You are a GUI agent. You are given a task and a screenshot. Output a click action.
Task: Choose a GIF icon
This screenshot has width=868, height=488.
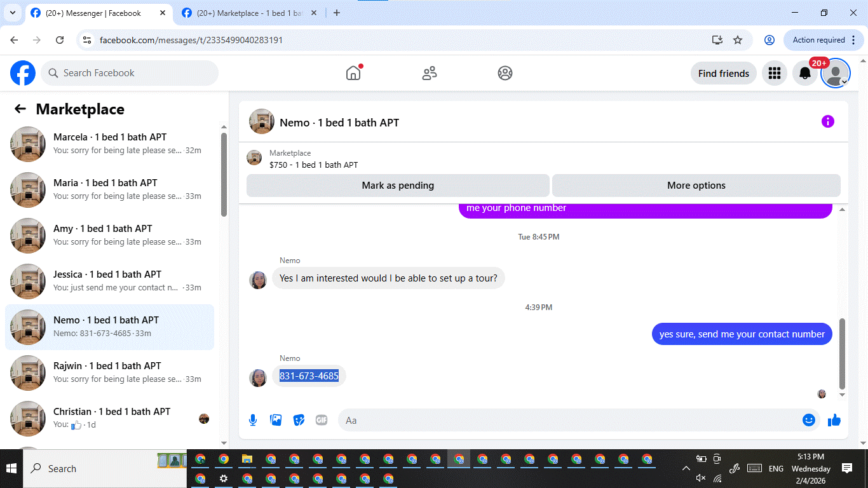tap(322, 420)
